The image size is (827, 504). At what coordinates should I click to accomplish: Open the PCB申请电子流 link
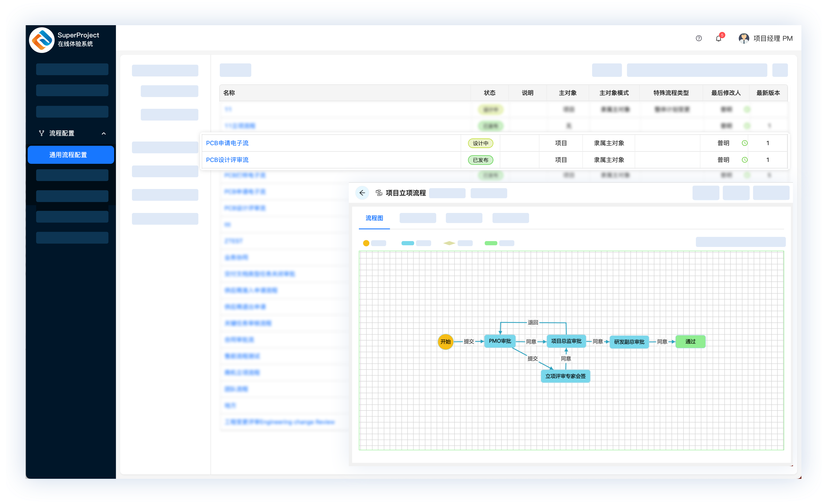227,143
